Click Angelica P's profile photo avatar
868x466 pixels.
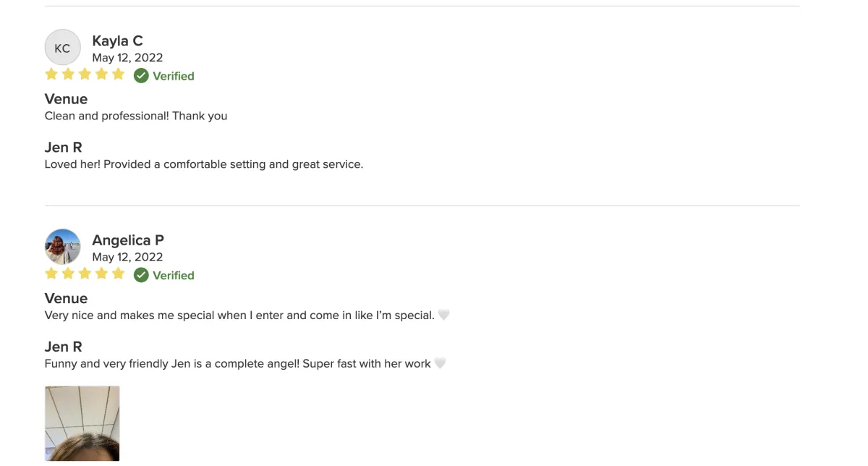62,247
